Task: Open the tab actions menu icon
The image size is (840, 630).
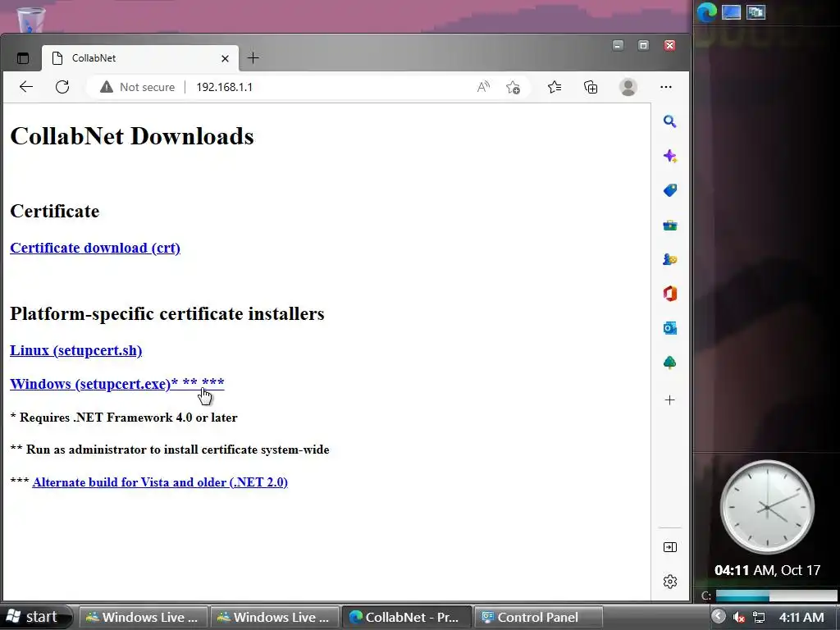Action: (x=22, y=58)
